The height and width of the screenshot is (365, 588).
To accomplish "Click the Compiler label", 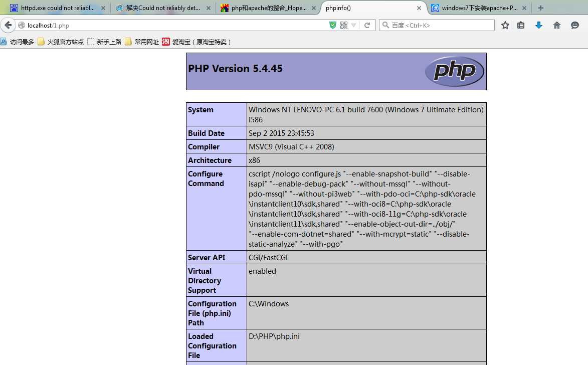I will tap(204, 147).
